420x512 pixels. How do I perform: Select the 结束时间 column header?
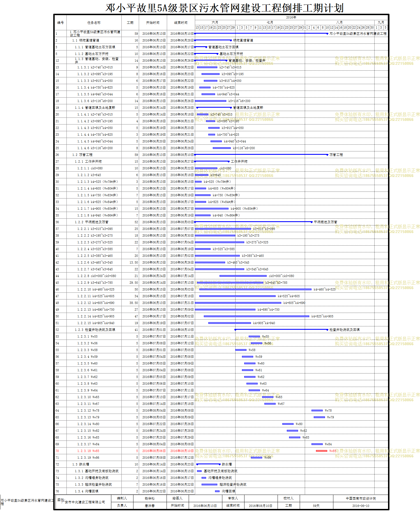[181, 23]
